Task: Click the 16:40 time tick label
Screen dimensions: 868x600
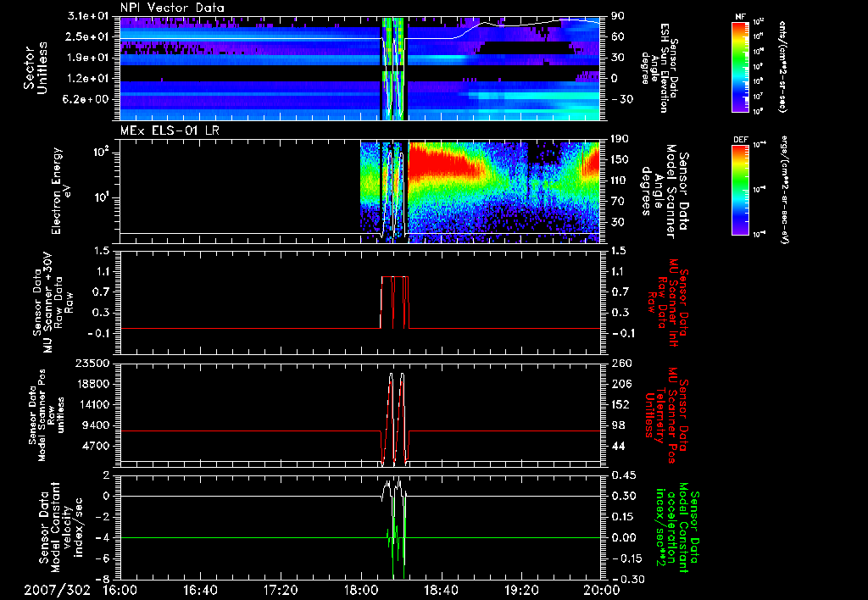Action: (x=201, y=590)
